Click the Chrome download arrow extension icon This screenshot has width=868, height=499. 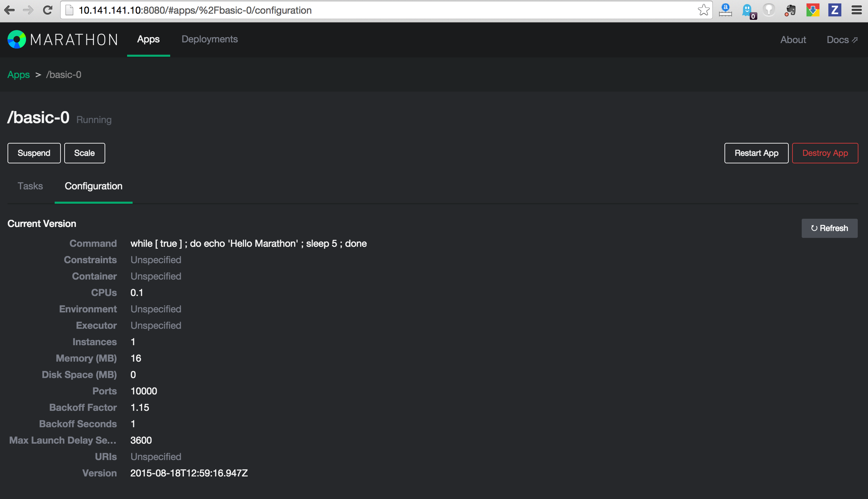pos(813,10)
